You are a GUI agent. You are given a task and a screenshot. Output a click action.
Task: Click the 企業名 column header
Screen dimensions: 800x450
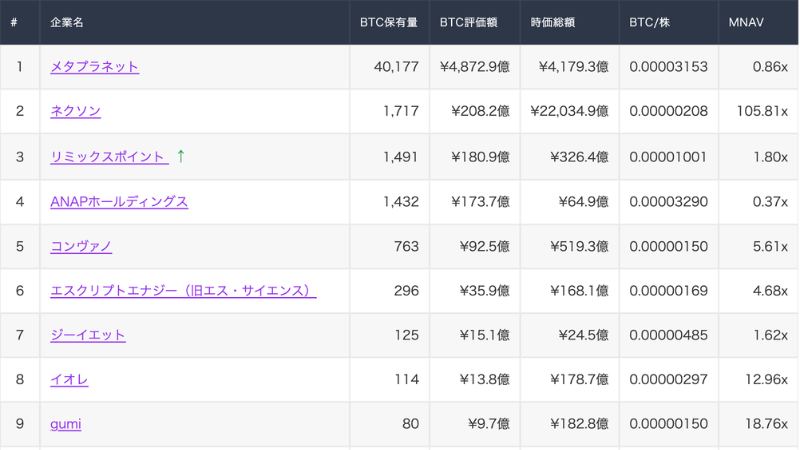[x=194, y=22]
